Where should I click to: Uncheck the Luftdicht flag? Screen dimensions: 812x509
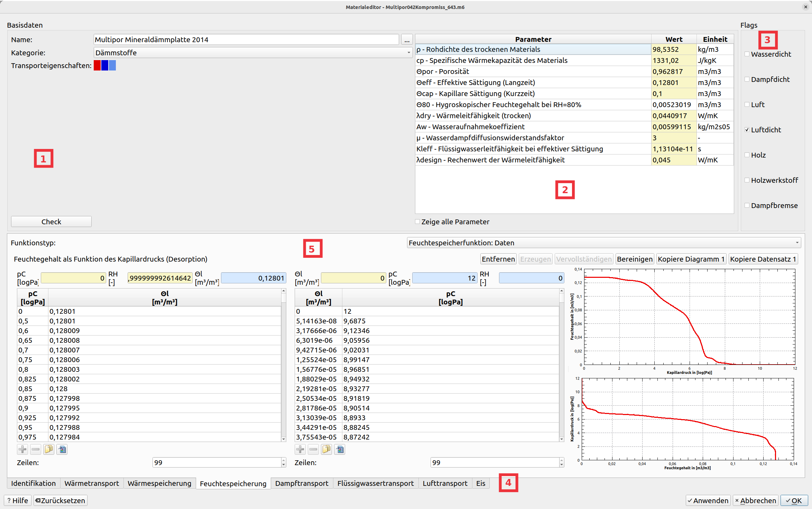[x=747, y=130]
